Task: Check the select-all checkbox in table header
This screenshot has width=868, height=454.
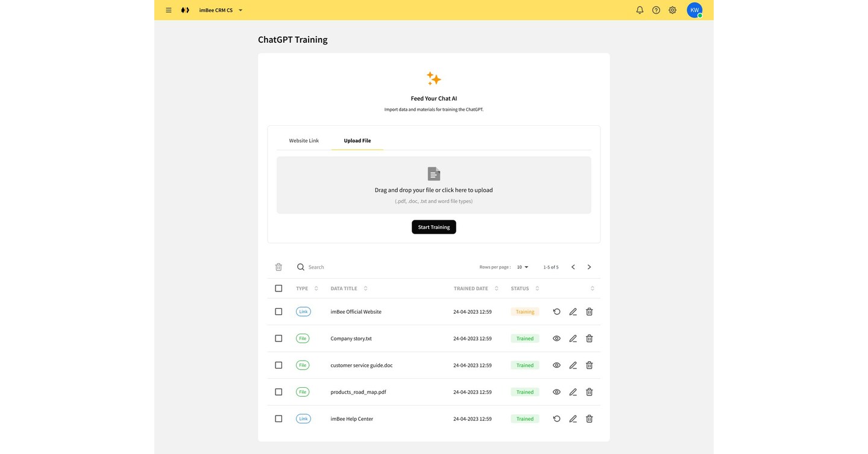Action: pos(278,288)
